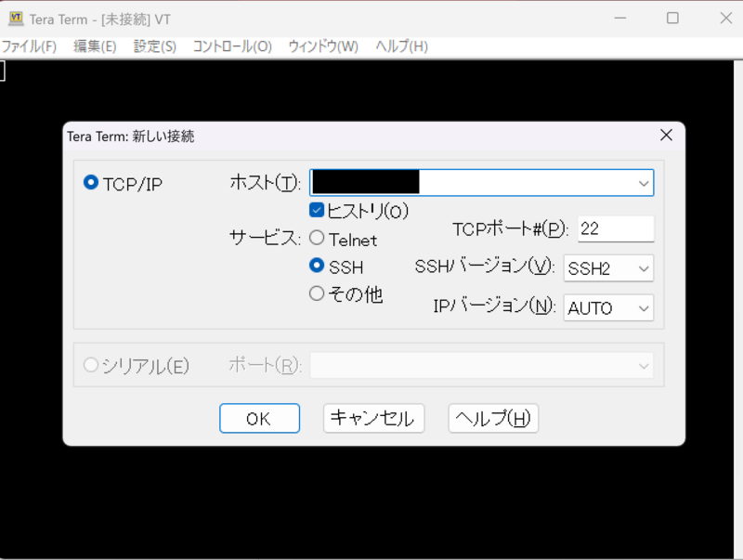Open the IPバージョン dropdown showing AUTO
This screenshot has width=743, height=560.
coord(608,308)
